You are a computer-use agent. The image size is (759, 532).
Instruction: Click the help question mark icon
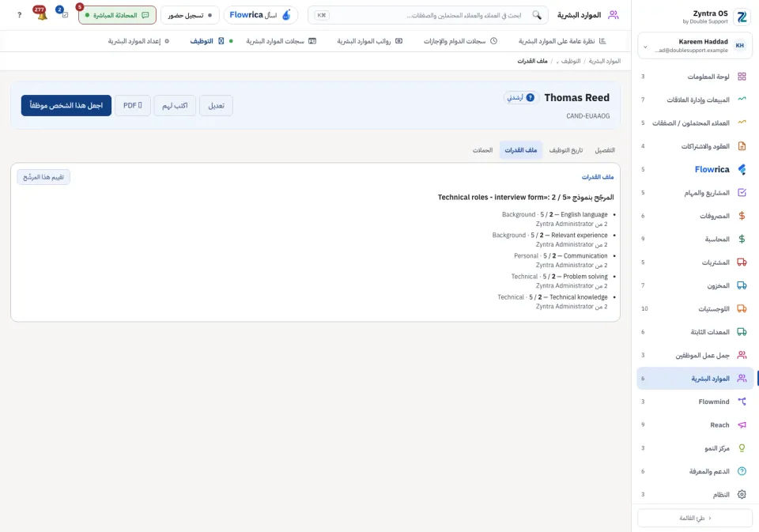tap(19, 15)
